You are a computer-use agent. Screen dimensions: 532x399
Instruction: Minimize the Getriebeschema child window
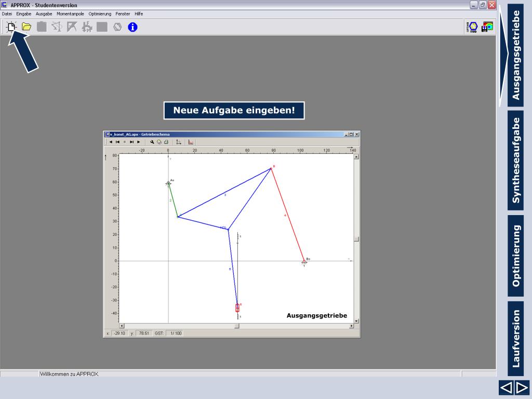click(347, 135)
